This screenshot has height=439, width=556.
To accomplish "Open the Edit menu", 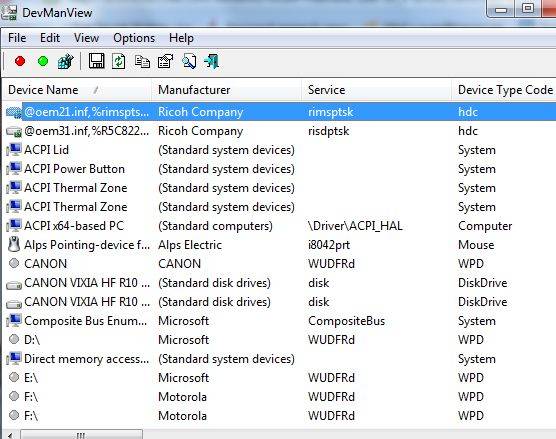I will point(50,38).
